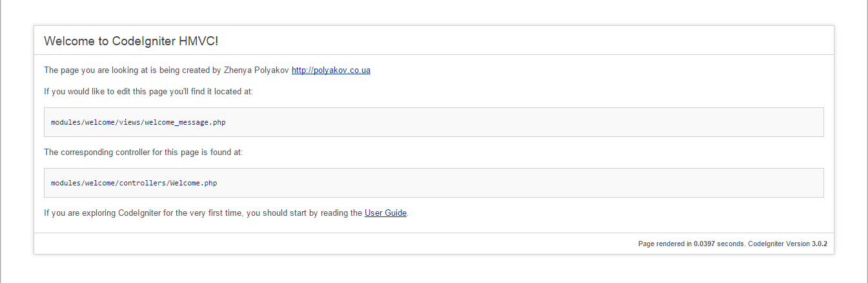
Task: Click the sentence mentioning Zhenya Polyakov
Action: tap(207, 70)
